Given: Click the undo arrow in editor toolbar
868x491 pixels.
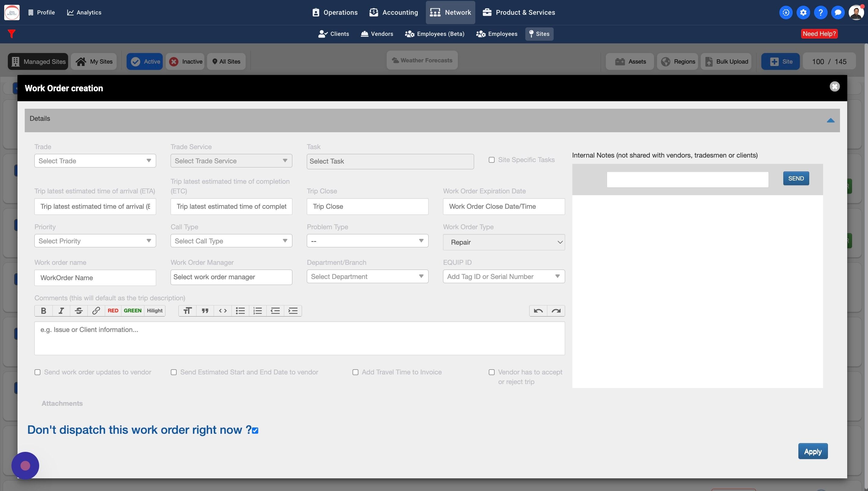Looking at the screenshot, I should pos(538,311).
